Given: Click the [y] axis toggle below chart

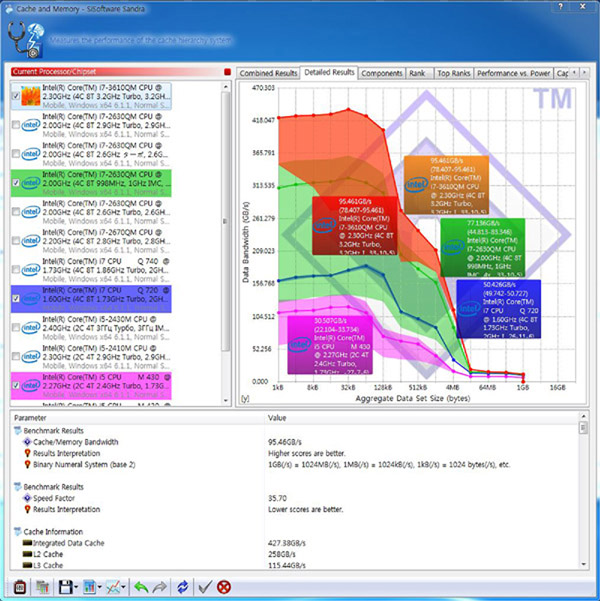Looking at the screenshot, I should (x=245, y=399).
